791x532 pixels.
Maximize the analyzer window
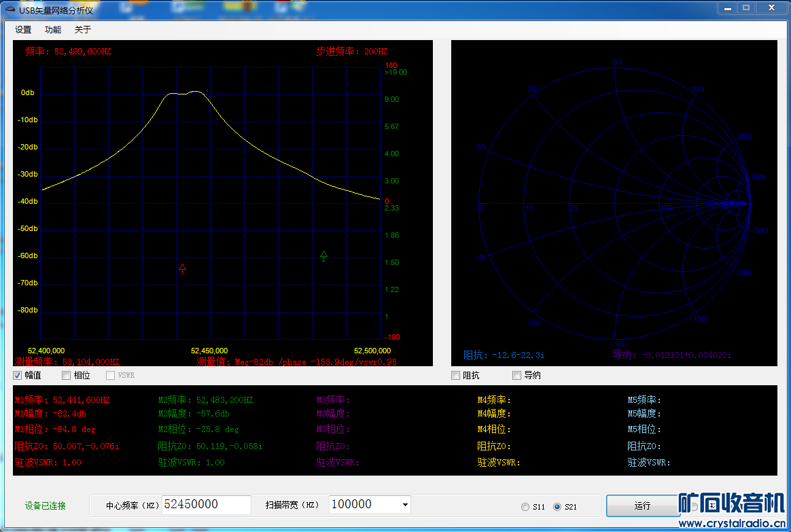[746, 7]
